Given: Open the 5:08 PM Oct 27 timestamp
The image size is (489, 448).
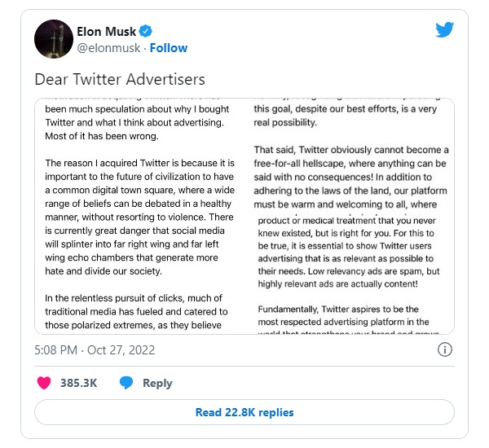Looking at the screenshot, I should [95, 350].
